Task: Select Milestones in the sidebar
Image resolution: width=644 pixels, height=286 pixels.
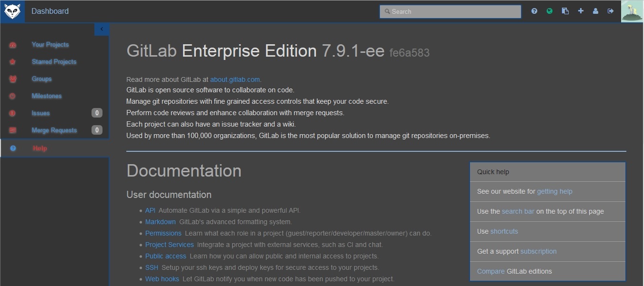Action: click(47, 96)
